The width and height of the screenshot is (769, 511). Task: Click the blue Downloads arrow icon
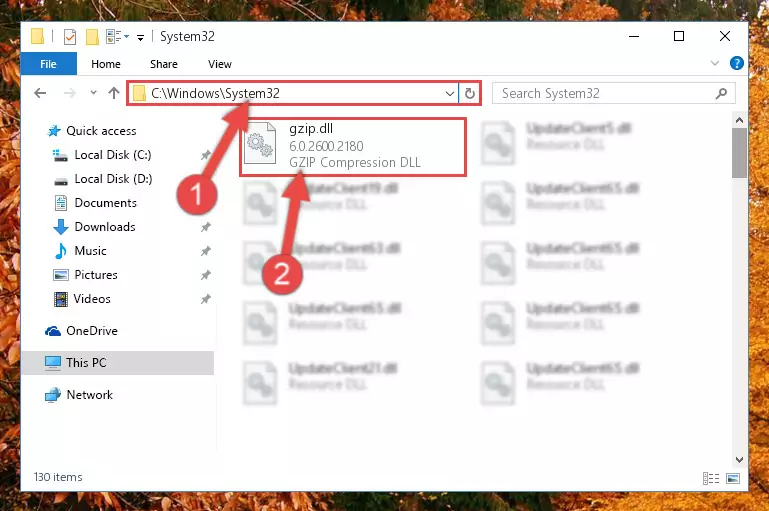click(61, 227)
